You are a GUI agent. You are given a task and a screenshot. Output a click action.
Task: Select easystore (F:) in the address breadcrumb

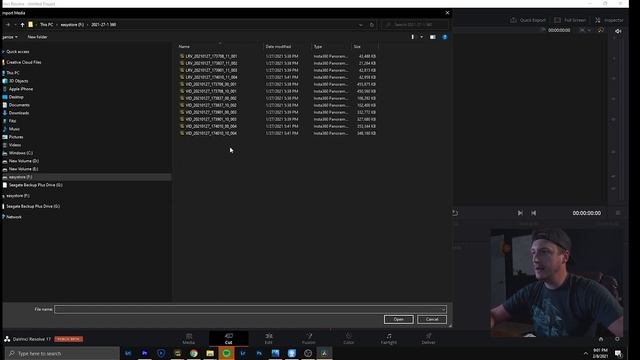[72, 24]
